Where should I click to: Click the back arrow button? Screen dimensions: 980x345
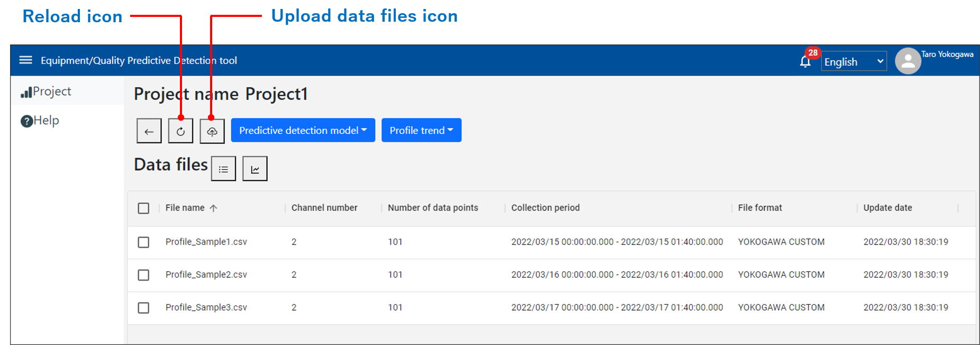pyautogui.click(x=149, y=131)
